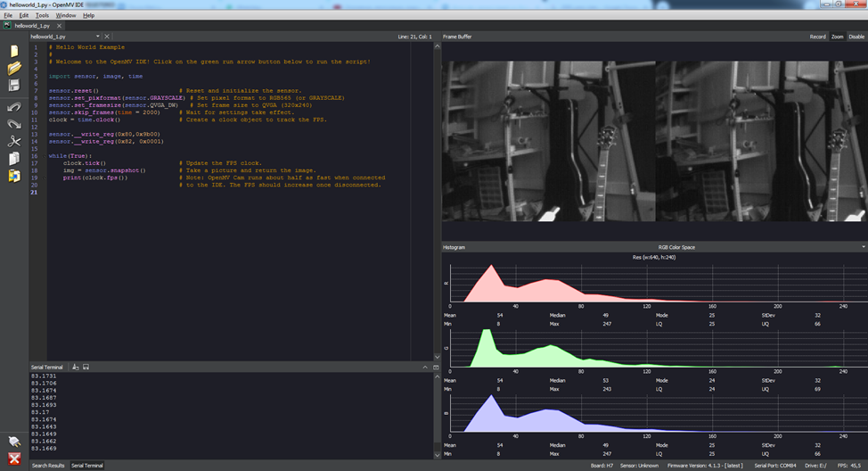This screenshot has height=471, width=868.
Task: Click the New File icon in the sidebar
Action: [14, 50]
